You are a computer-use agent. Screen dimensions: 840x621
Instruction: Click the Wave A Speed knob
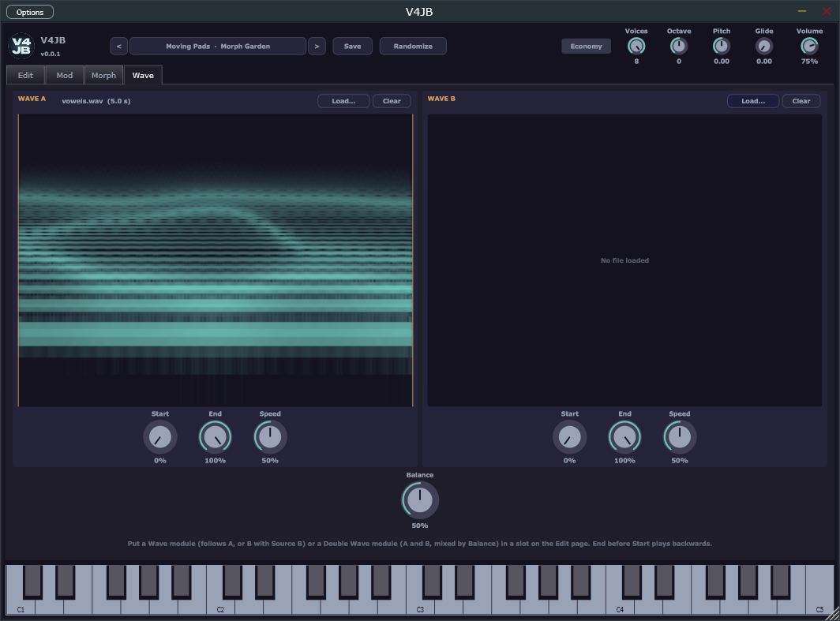(270, 437)
